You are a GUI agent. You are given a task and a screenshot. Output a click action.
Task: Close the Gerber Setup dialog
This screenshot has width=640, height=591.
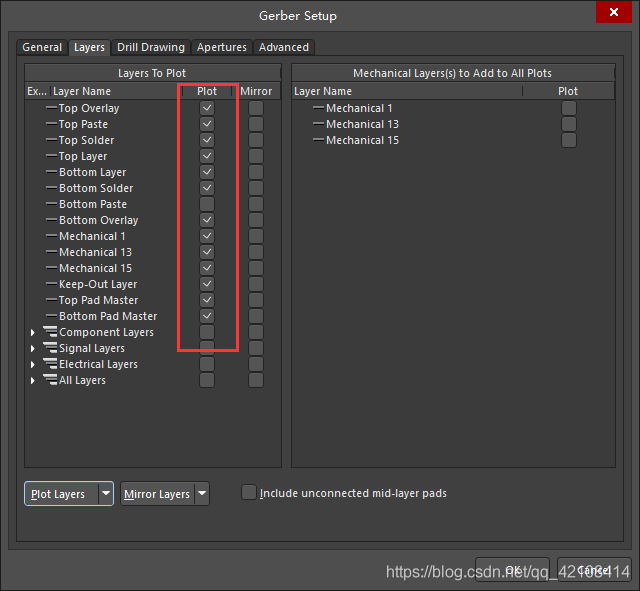(613, 12)
